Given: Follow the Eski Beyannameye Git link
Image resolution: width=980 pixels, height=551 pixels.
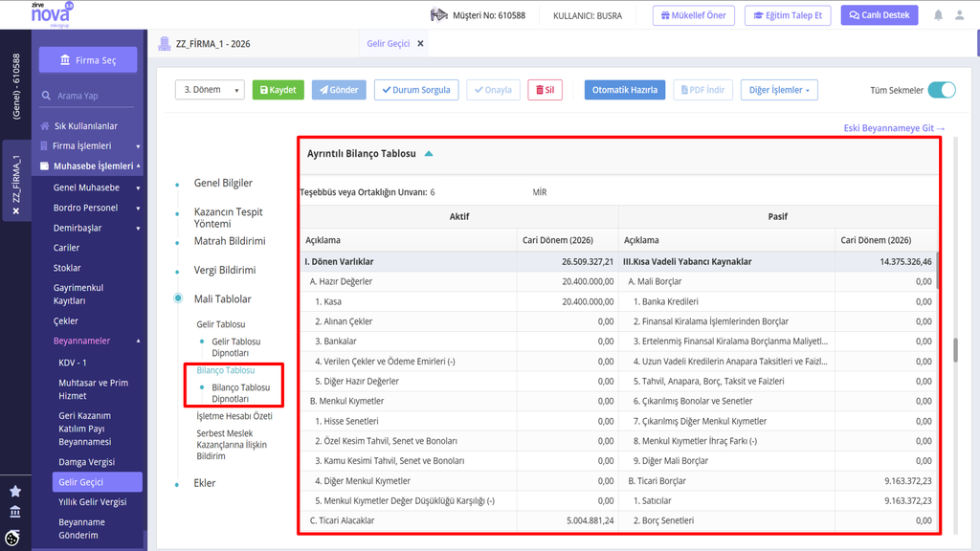Looking at the screenshot, I should click(x=894, y=128).
